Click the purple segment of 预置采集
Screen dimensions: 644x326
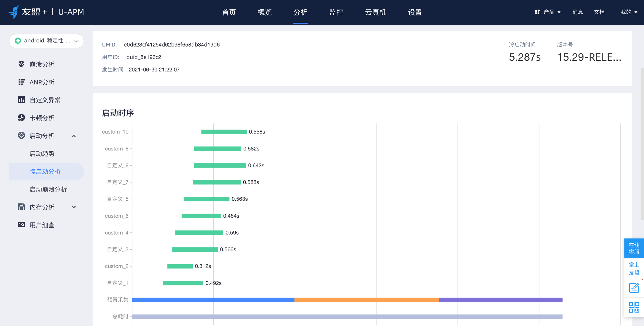click(x=500, y=300)
